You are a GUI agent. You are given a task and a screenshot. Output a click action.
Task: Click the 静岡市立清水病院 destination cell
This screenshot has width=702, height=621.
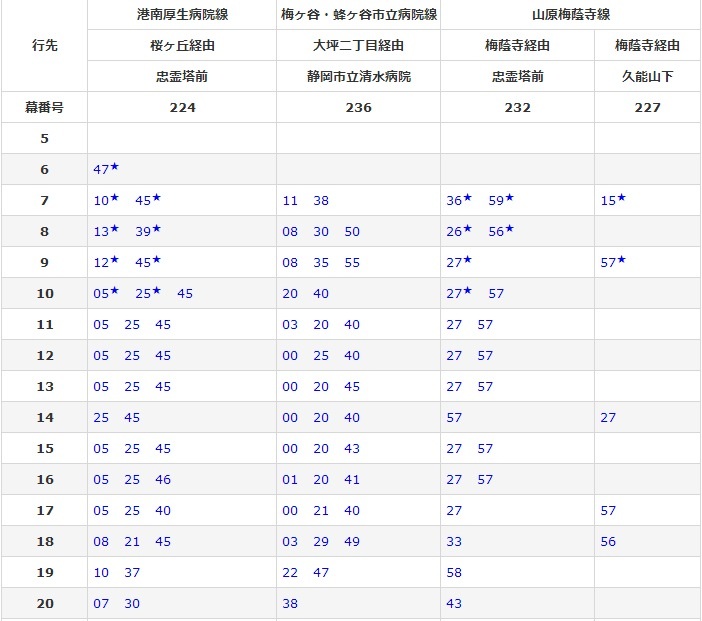(358, 76)
